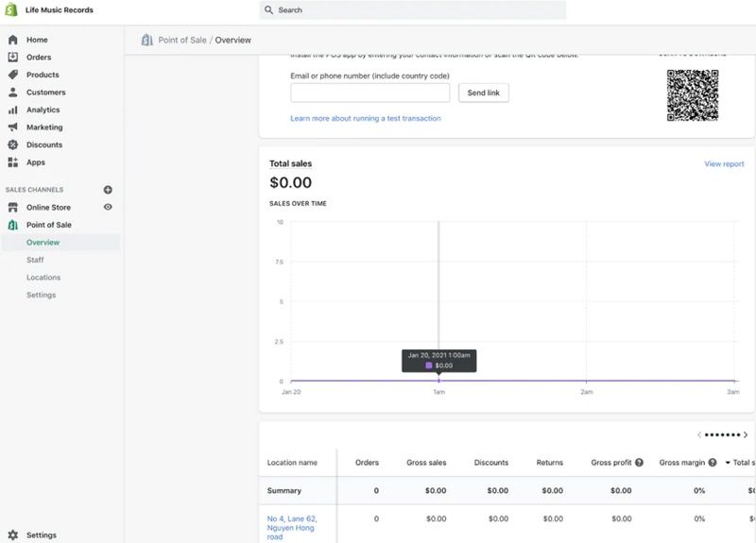Click the Shopify logo icon

[11, 9]
